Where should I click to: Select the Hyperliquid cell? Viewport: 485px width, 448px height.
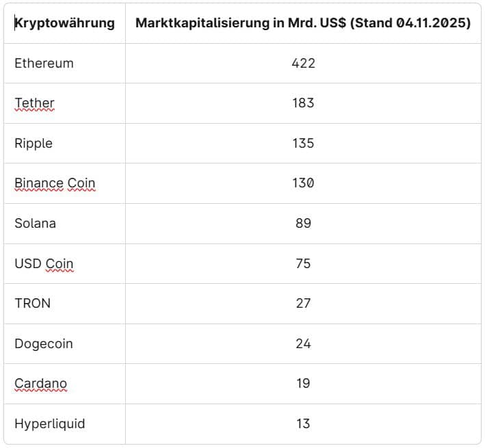point(49,423)
